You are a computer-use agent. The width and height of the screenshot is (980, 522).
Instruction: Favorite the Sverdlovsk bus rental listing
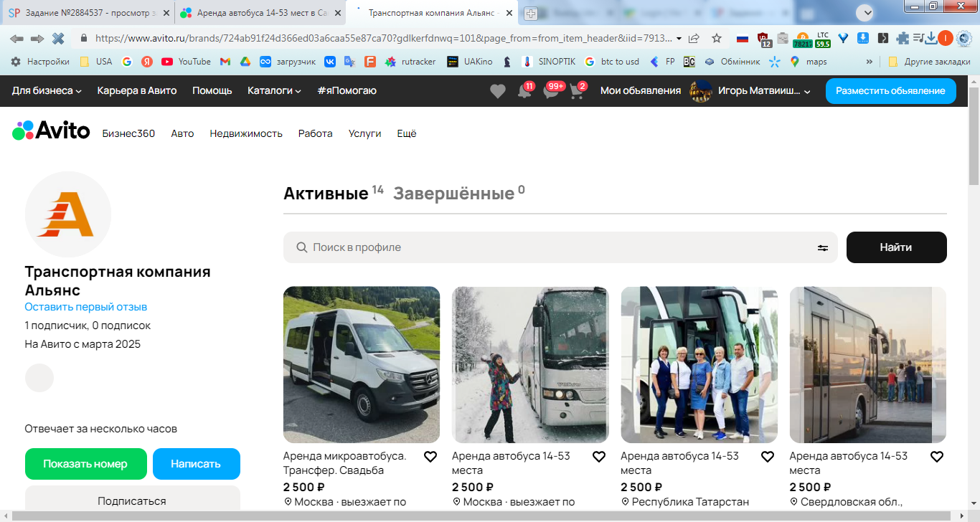pos(937,457)
